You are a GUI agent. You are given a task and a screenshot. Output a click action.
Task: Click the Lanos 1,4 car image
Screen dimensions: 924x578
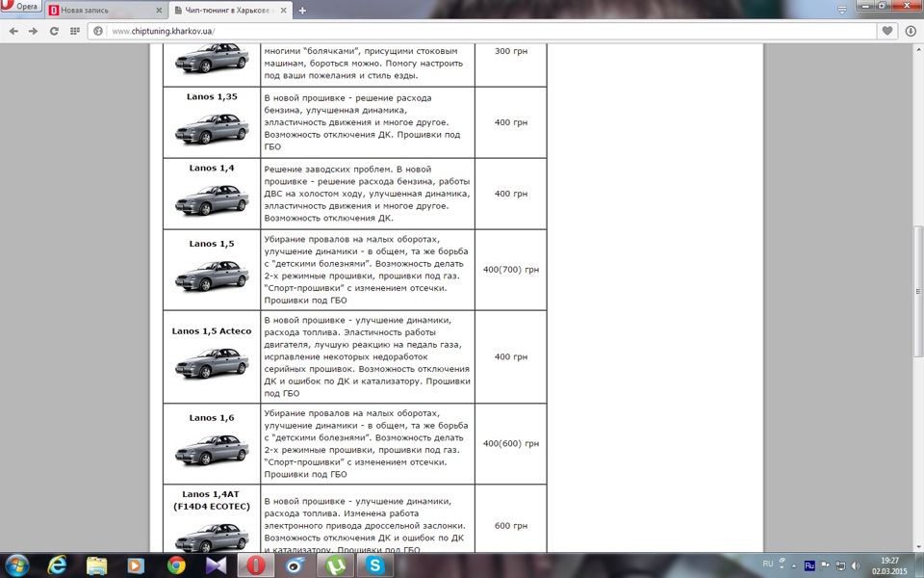(x=212, y=199)
